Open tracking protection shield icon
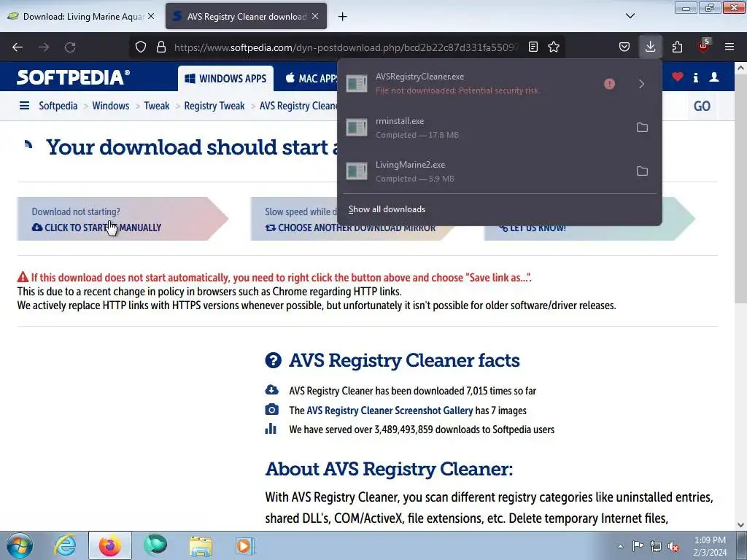 [x=141, y=47]
